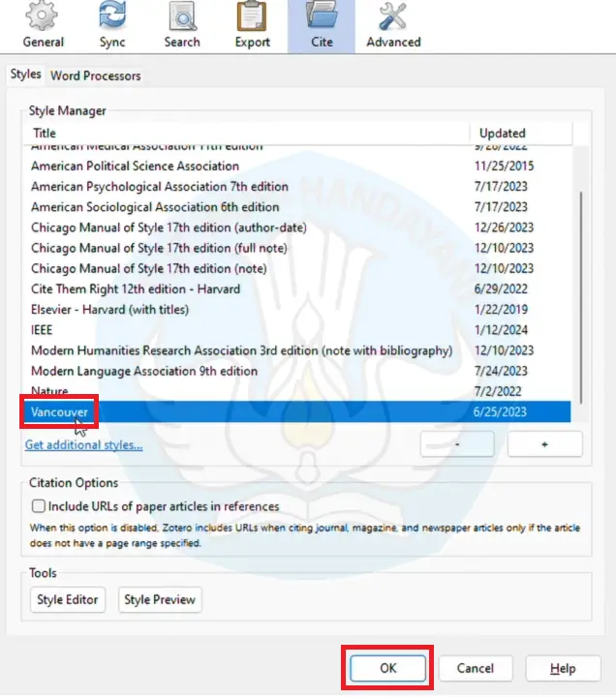
Task: Click the style list vertical scrollbar
Action: point(580,290)
